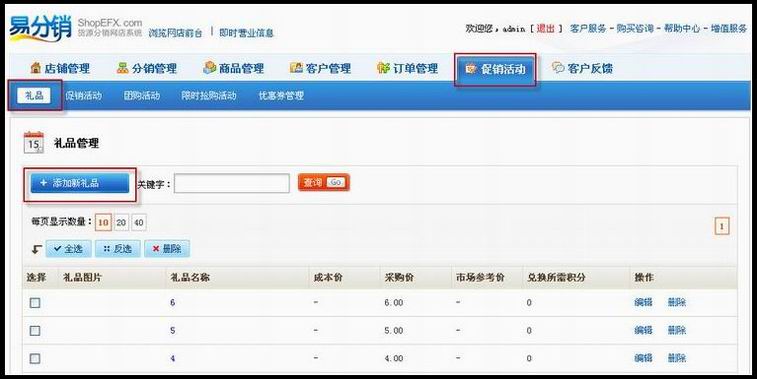Viewport: 757px width, 379px height.
Task: Click 编辑 for gift 4
Action: tap(643, 358)
